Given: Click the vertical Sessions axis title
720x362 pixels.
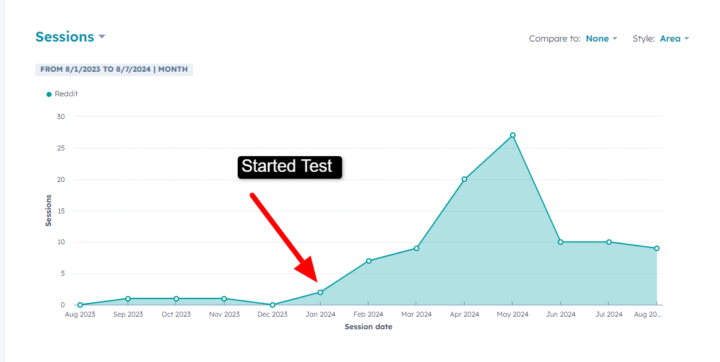Looking at the screenshot, I should pos(48,210).
